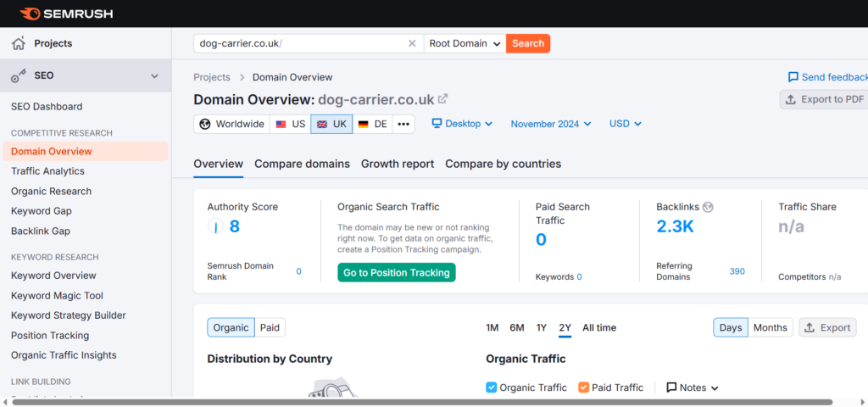Switch to Growth report tab
The width and height of the screenshot is (868, 407).
[x=398, y=164]
